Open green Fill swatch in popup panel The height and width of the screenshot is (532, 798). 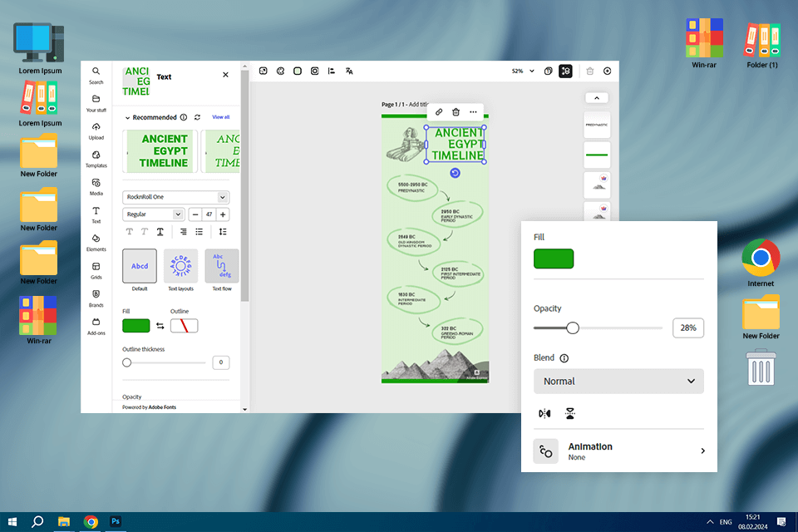pyautogui.click(x=554, y=259)
